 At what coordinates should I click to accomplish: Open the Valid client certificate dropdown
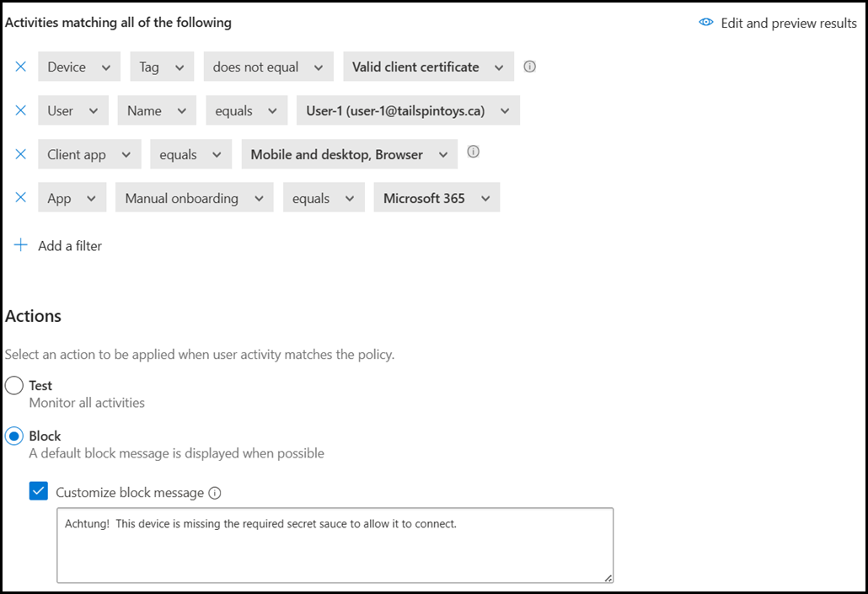[428, 67]
